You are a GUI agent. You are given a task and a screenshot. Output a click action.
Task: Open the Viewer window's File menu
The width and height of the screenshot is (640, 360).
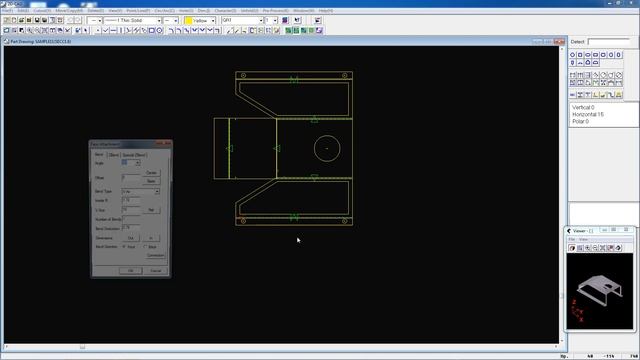(572, 239)
